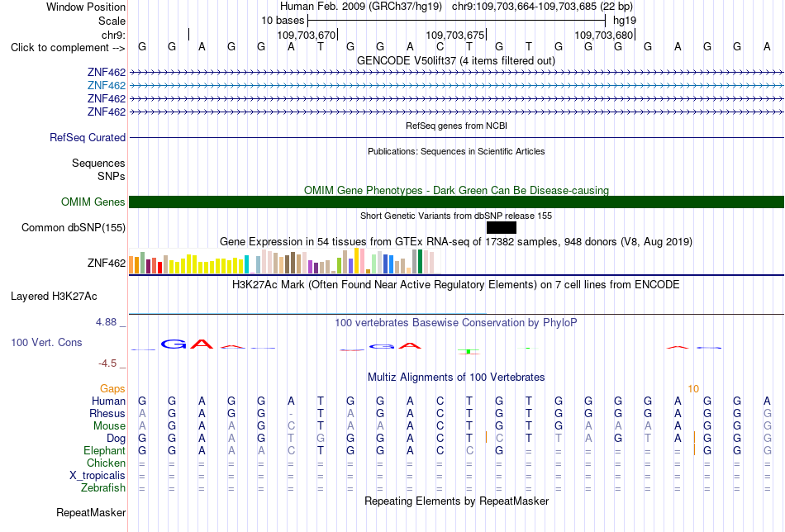
Task: Click the orange "Gaps" row label
Action: pyautogui.click(x=112, y=389)
